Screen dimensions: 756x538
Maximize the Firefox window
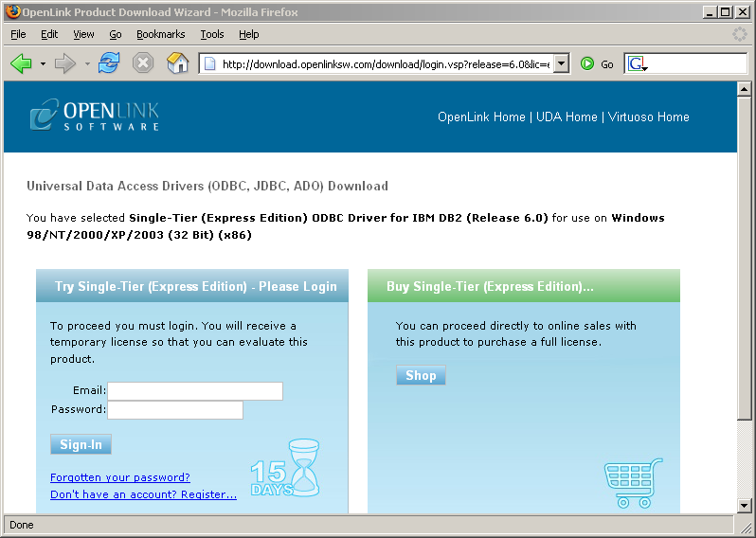click(725, 12)
